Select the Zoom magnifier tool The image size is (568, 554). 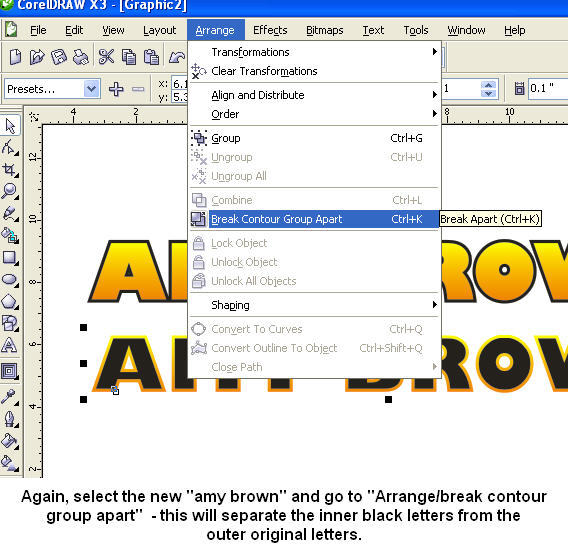(x=10, y=191)
